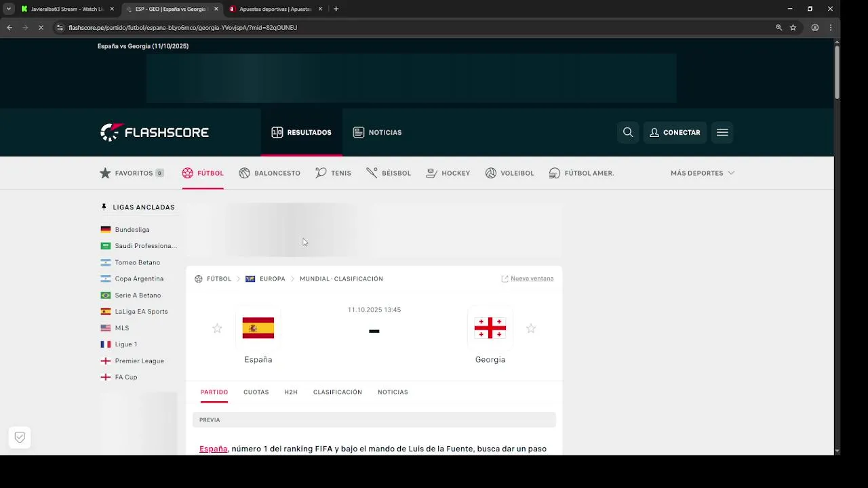Open browser three-dot menu

(831, 28)
